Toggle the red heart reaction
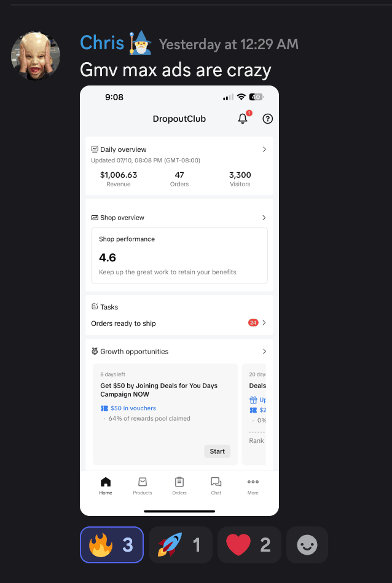The image size is (392, 583). click(x=249, y=545)
